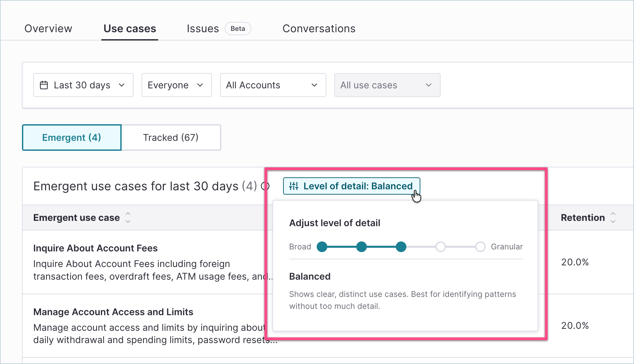
Task: Click Emergent use cases for last 30 days heading
Action: pos(145,186)
